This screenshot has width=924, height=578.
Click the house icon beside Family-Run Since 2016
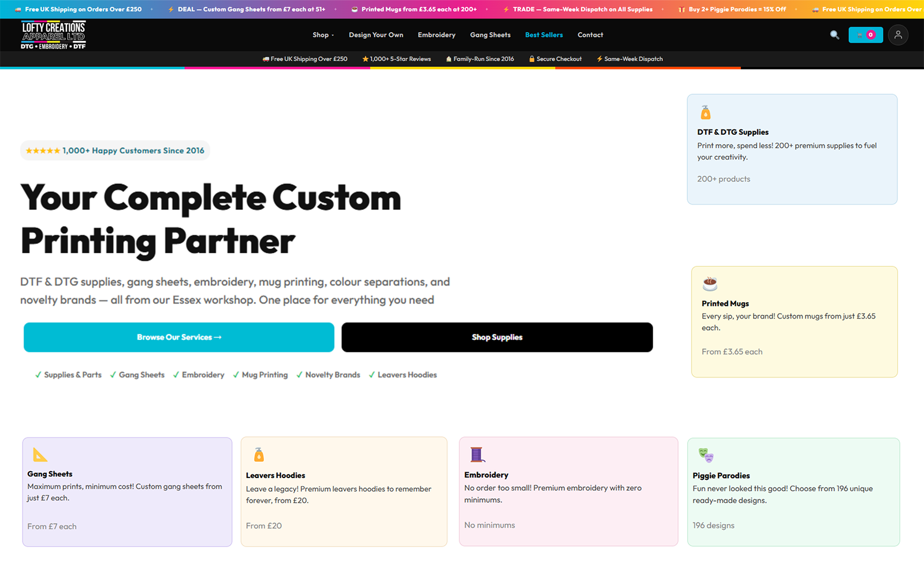(x=449, y=59)
